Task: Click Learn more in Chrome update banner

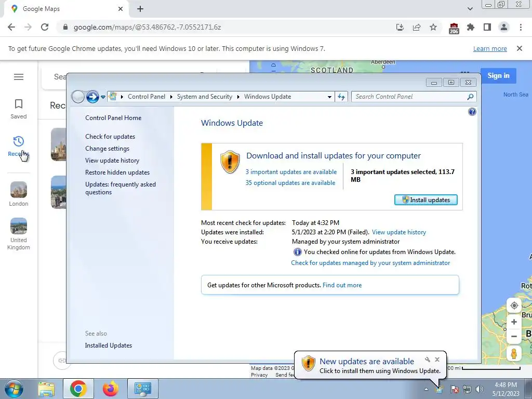Action: tap(490, 48)
